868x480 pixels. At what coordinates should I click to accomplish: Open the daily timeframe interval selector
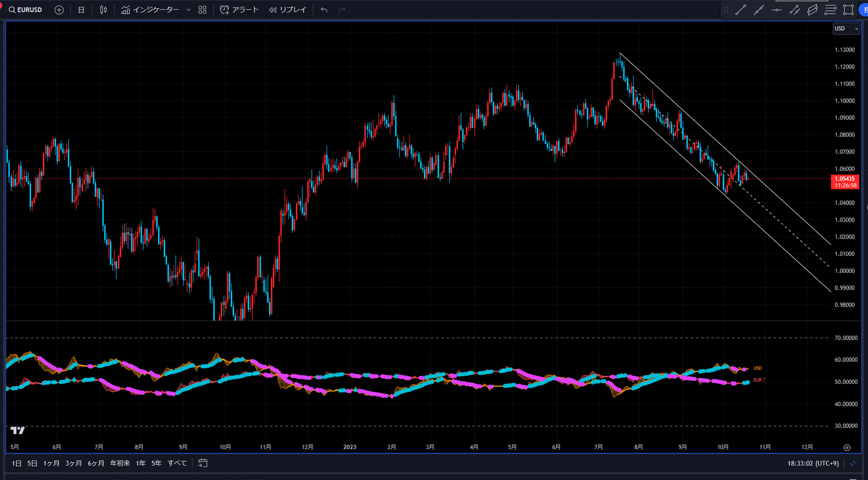81,10
